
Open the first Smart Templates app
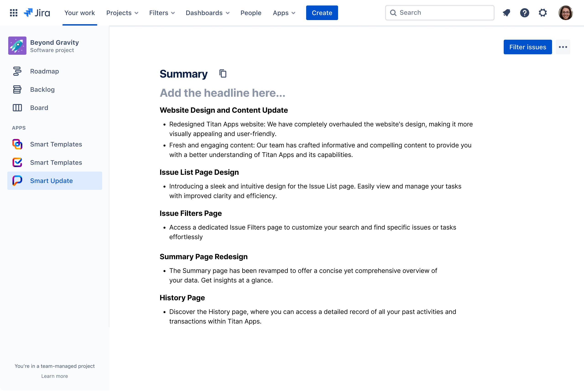(56, 144)
